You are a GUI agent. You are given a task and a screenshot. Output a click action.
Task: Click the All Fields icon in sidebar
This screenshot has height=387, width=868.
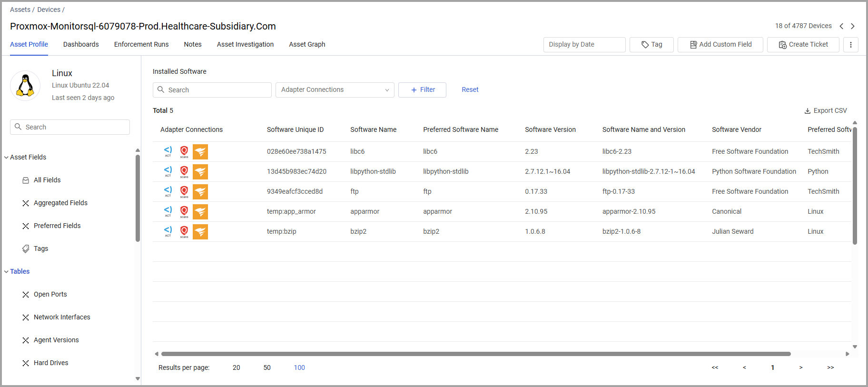(26, 180)
